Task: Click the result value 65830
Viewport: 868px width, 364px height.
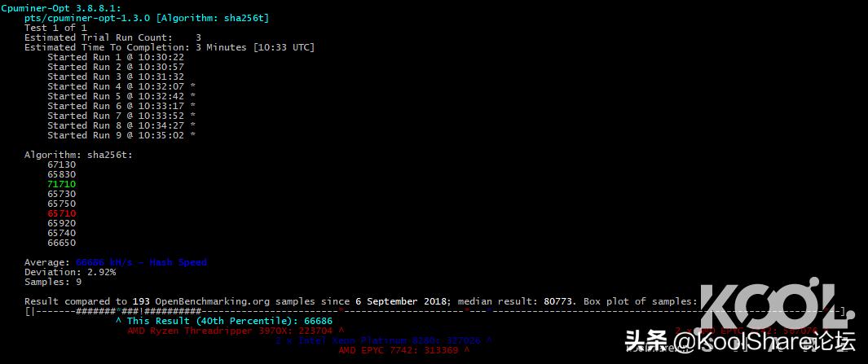Action: [x=61, y=174]
